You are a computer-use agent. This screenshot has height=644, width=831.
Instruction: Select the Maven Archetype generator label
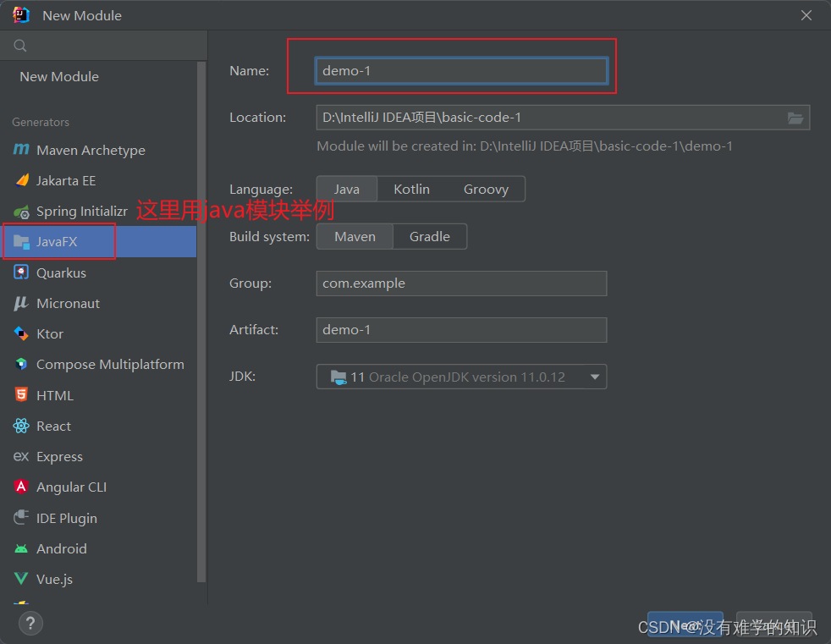(x=91, y=151)
